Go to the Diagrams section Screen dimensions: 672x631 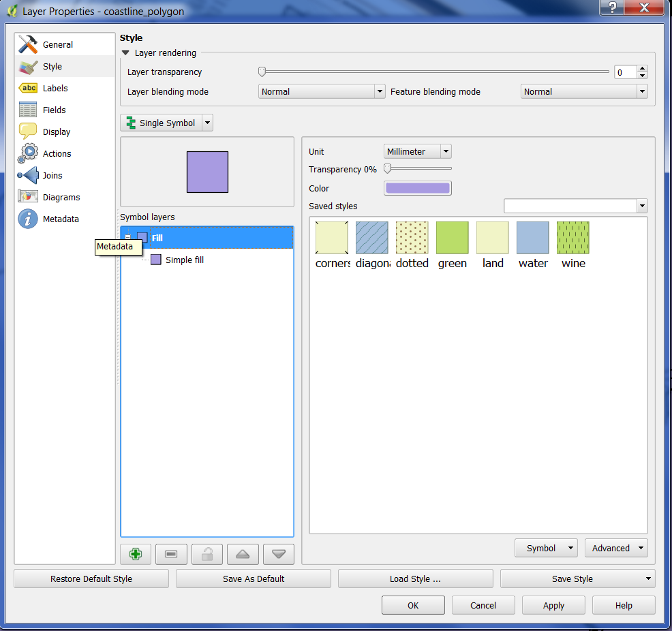tap(61, 197)
